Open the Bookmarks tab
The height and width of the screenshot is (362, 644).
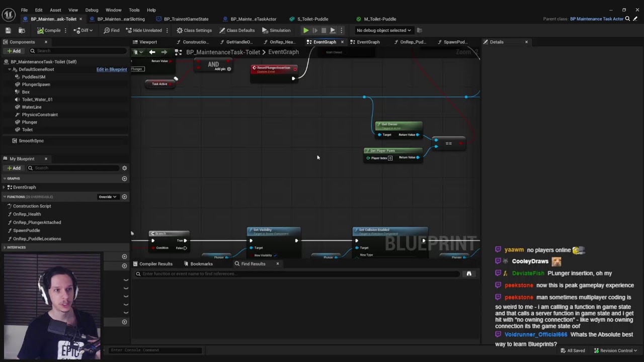point(198,264)
